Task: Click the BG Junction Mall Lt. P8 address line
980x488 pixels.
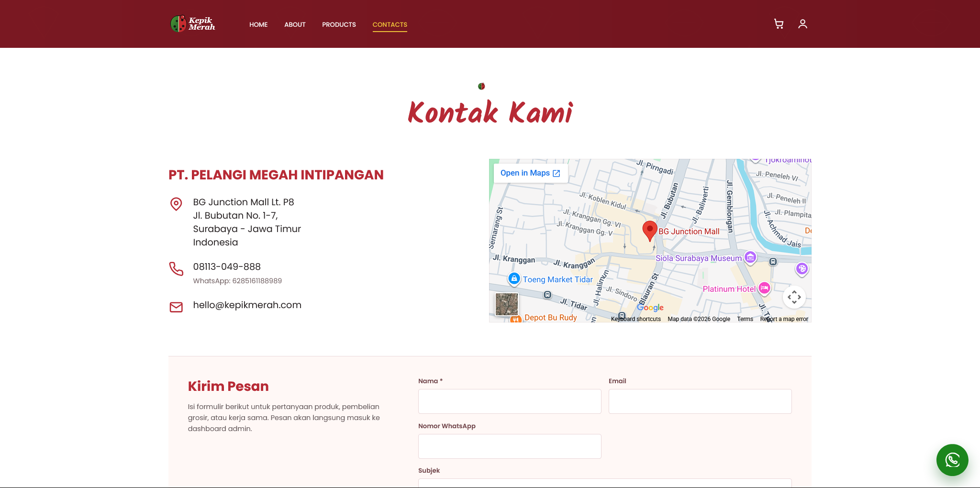Action: point(244,202)
